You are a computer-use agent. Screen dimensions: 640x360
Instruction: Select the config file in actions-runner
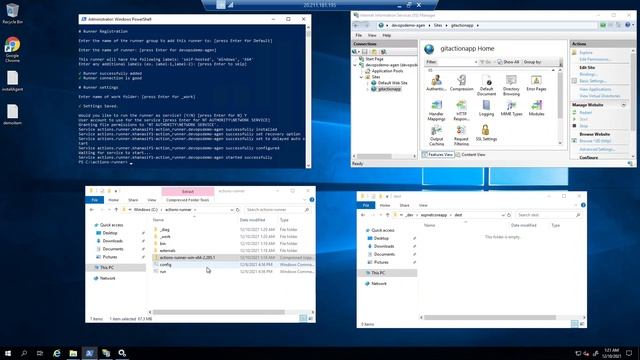232,265
